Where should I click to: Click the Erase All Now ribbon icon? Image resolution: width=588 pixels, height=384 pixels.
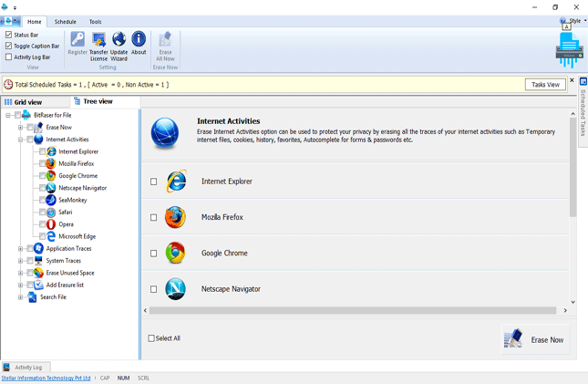coord(165,39)
